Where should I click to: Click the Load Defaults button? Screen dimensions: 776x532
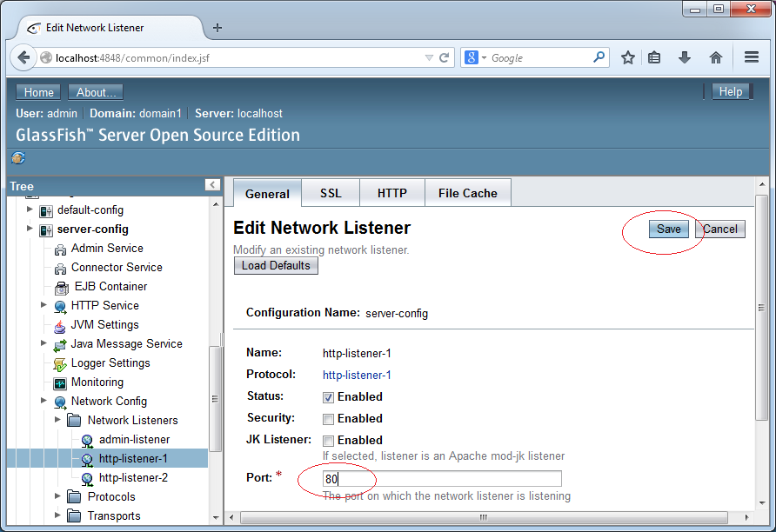[276, 265]
